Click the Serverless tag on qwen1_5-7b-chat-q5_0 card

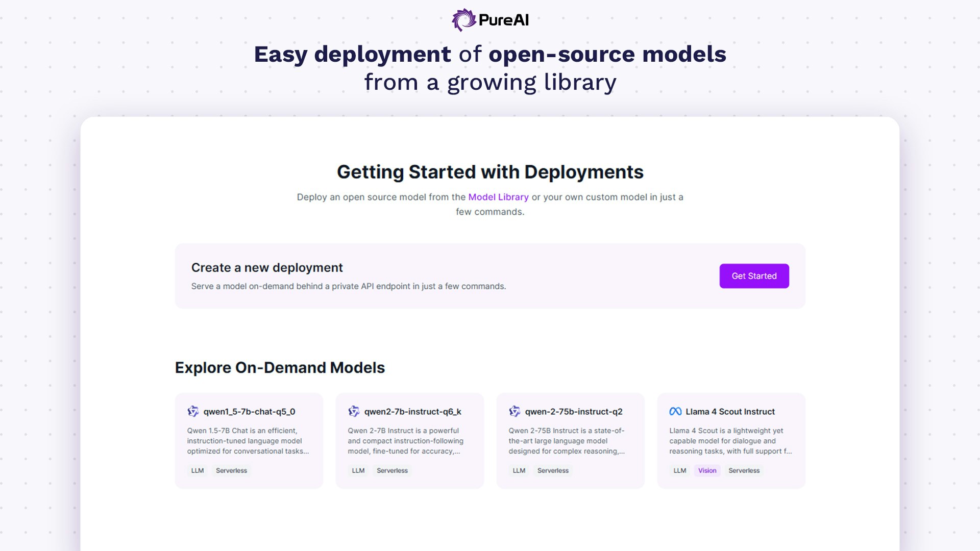(231, 470)
